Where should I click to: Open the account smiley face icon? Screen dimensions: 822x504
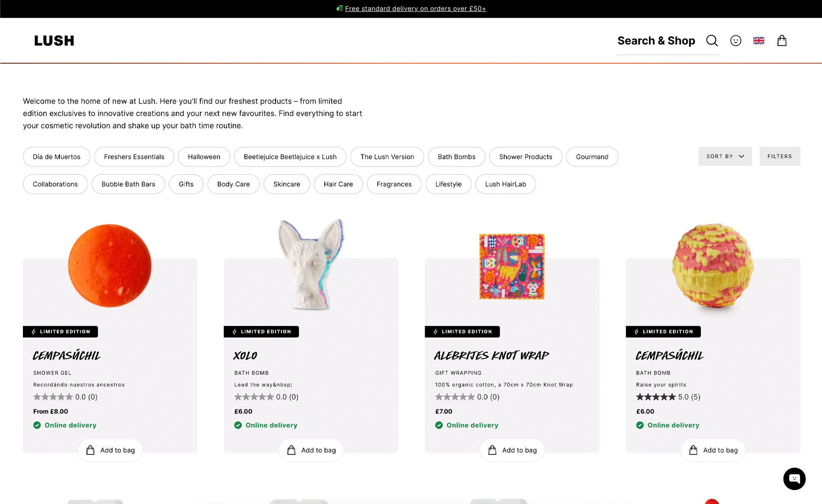pos(736,41)
